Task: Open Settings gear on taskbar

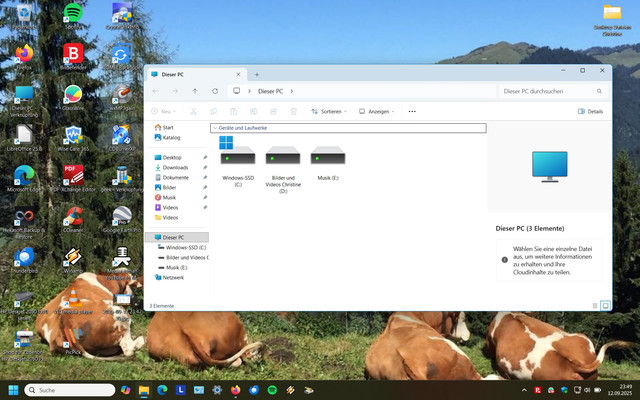Action: (217, 390)
